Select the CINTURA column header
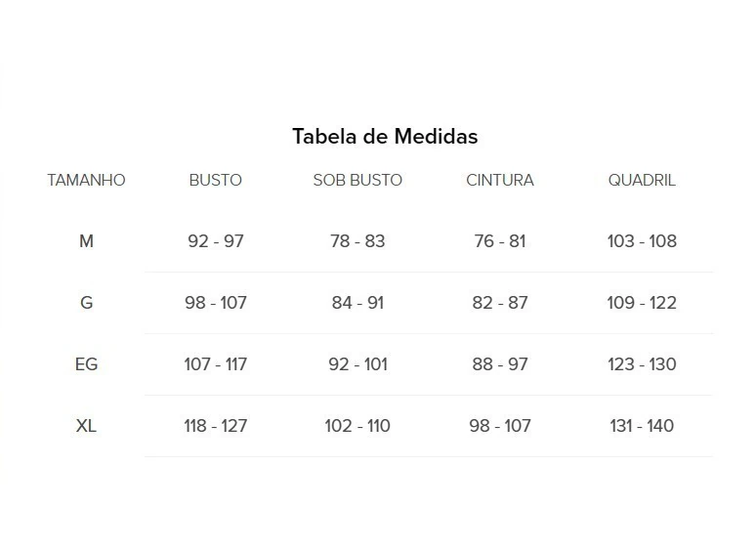This screenshot has width=756, height=551. [x=500, y=181]
